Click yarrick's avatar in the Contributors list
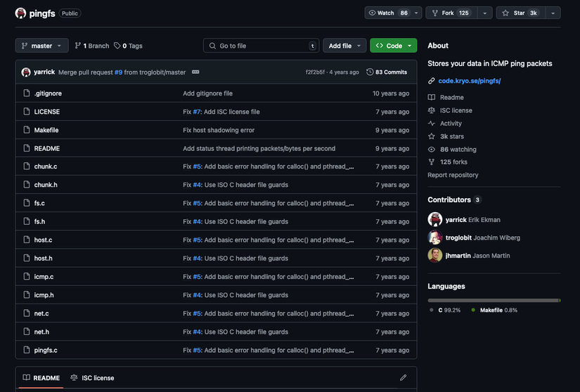Screen dimensions: 580x392 435,219
